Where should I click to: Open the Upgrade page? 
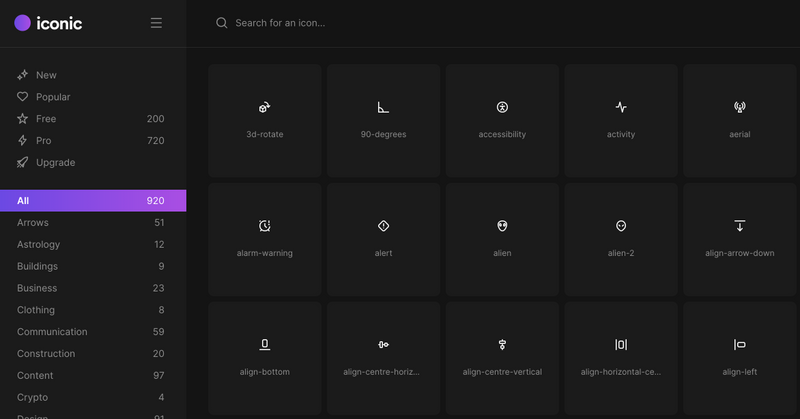[x=93, y=162]
